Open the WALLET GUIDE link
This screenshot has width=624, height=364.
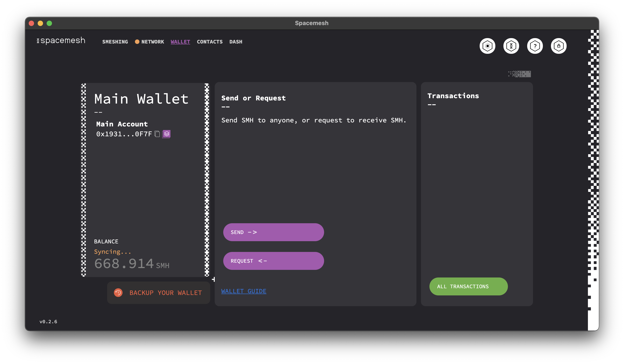pyautogui.click(x=244, y=291)
